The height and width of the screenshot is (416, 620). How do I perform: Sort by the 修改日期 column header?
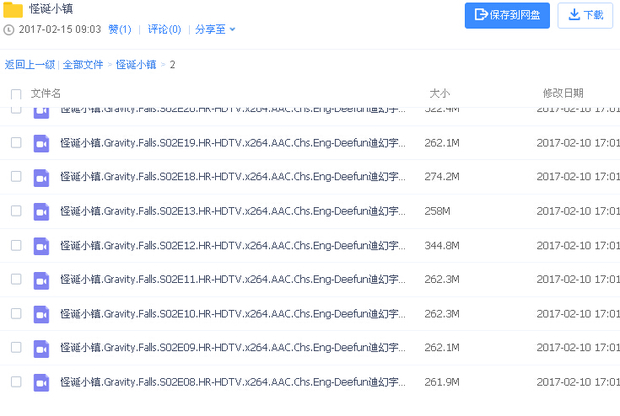[x=563, y=93]
